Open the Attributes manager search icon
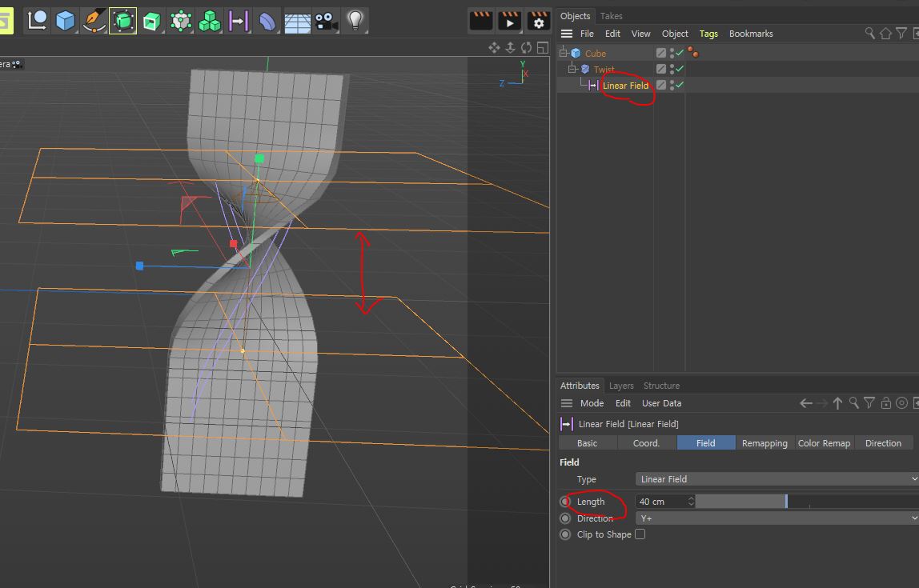The width and height of the screenshot is (919, 588). [x=854, y=403]
